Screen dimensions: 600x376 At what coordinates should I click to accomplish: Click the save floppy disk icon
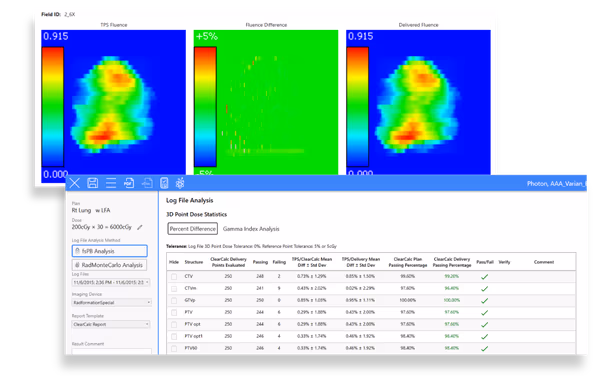pyautogui.click(x=93, y=183)
